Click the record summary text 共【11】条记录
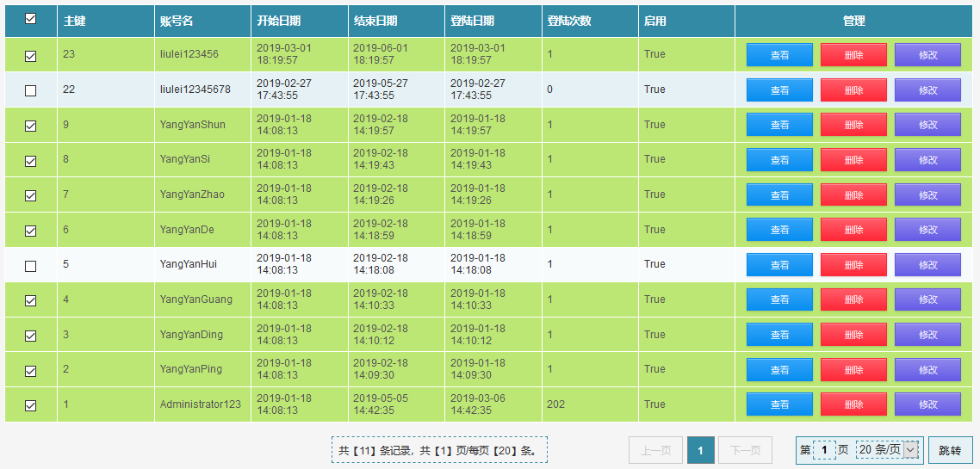This screenshot has width=980, height=469. 375,450
